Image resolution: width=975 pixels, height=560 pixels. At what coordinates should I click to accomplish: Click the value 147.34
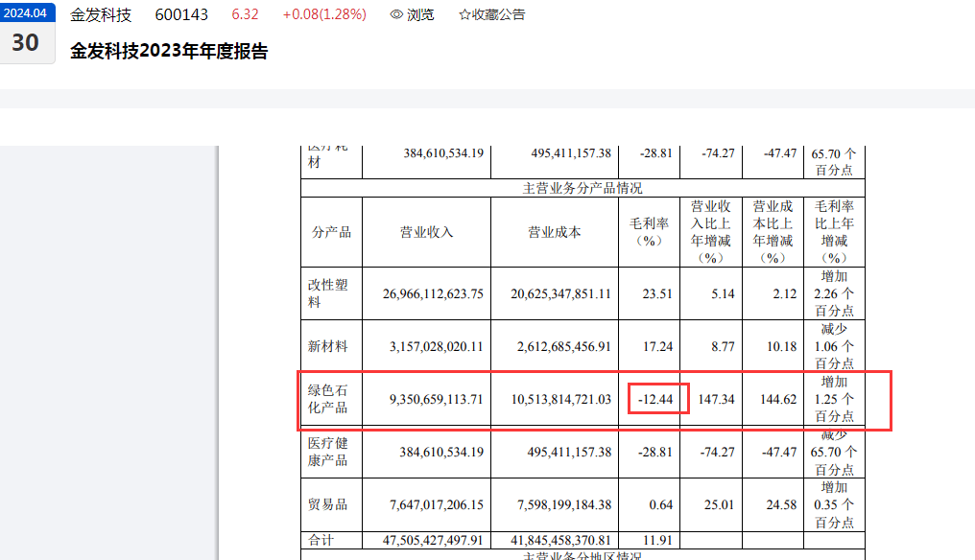coord(716,400)
